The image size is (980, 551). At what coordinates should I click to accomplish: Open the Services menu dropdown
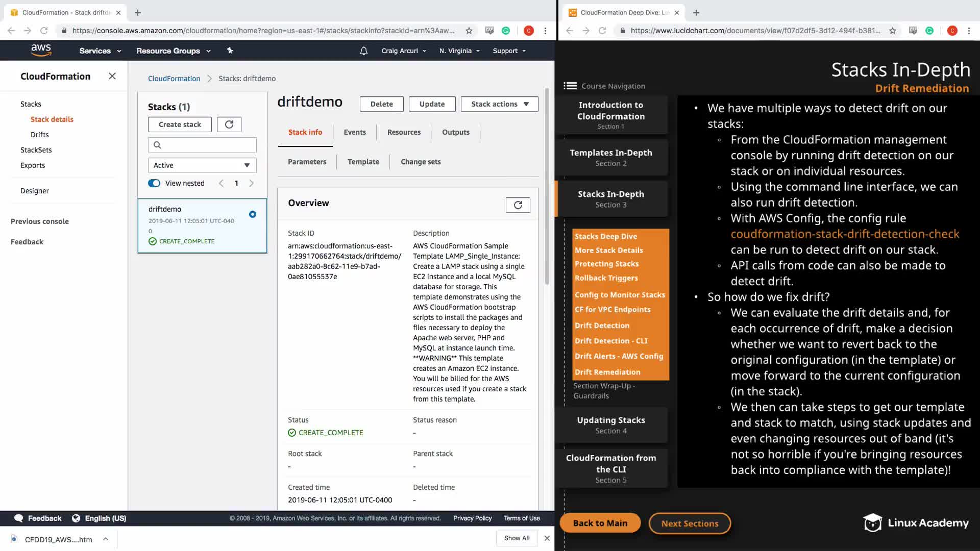click(x=100, y=51)
